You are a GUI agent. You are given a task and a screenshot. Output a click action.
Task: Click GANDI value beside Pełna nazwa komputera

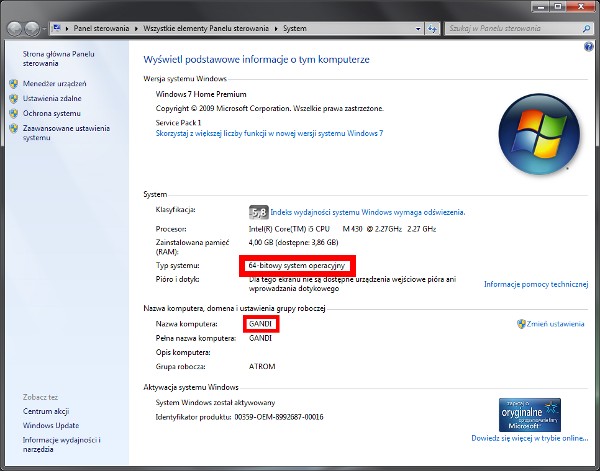[x=260, y=338]
